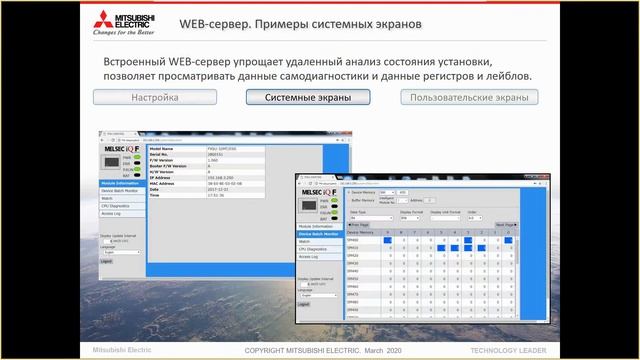Click black ERR indicator in Module Information window
This screenshot has width=640, height=360.
click(137, 163)
